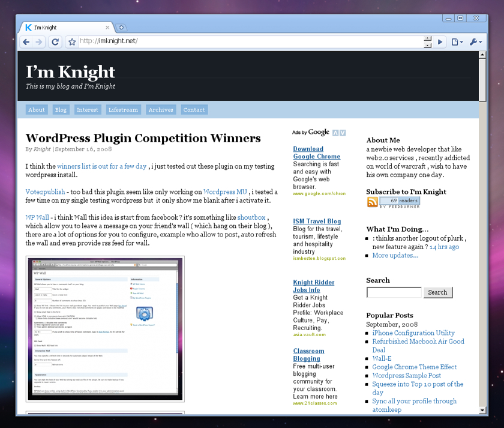Open the Vote2publish link
Image resolution: width=504 pixels, height=428 pixels.
tap(45, 191)
